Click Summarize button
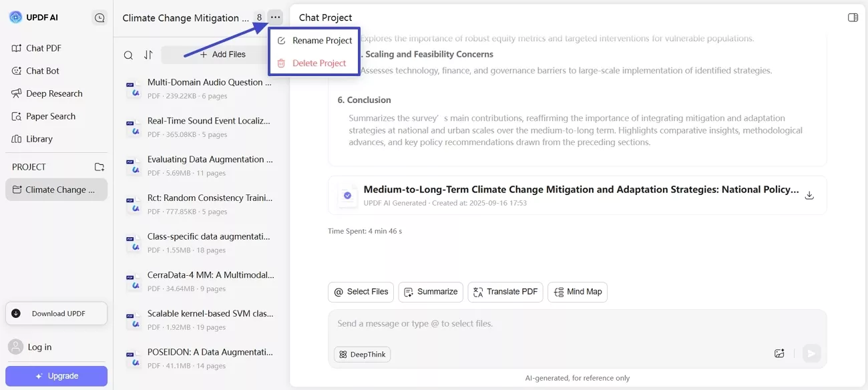Screen dimensions: 868x390 point(431,292)
